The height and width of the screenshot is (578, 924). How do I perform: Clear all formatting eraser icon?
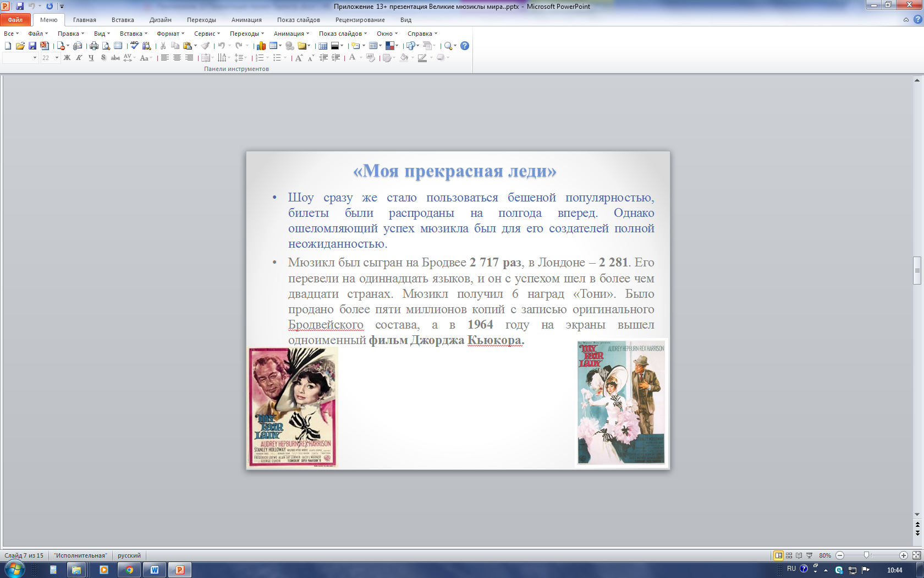[x=370, y=58]
